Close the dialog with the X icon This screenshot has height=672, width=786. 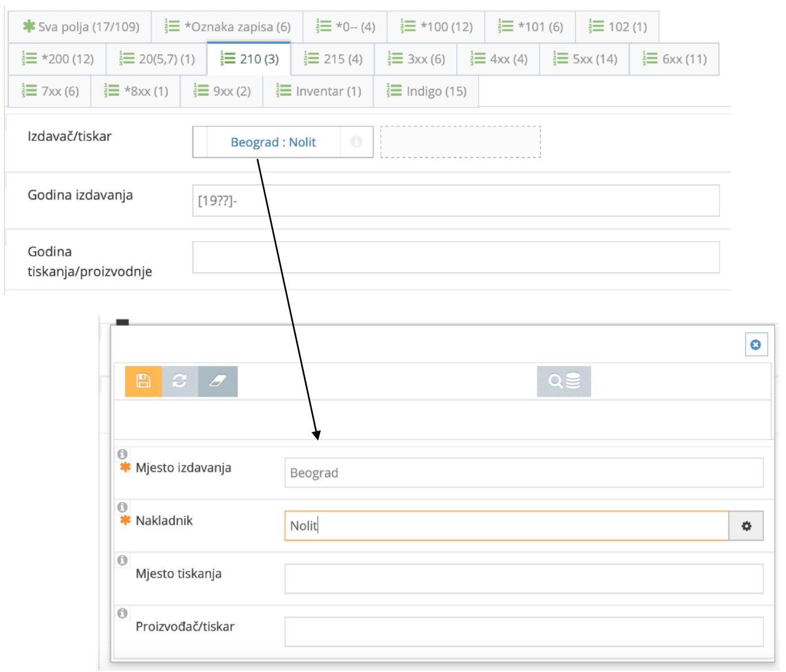(x=756, y=345)
